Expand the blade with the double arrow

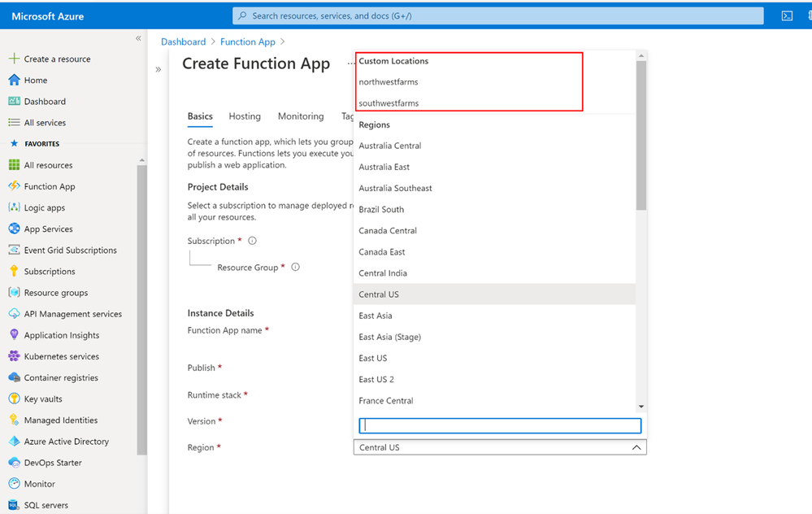click(x=158, y=69)
